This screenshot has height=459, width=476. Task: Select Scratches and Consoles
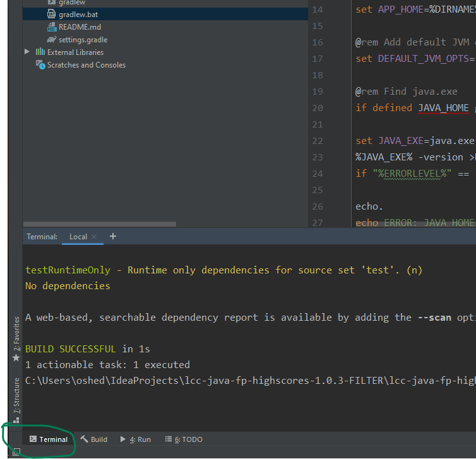(x=86, y=65)
